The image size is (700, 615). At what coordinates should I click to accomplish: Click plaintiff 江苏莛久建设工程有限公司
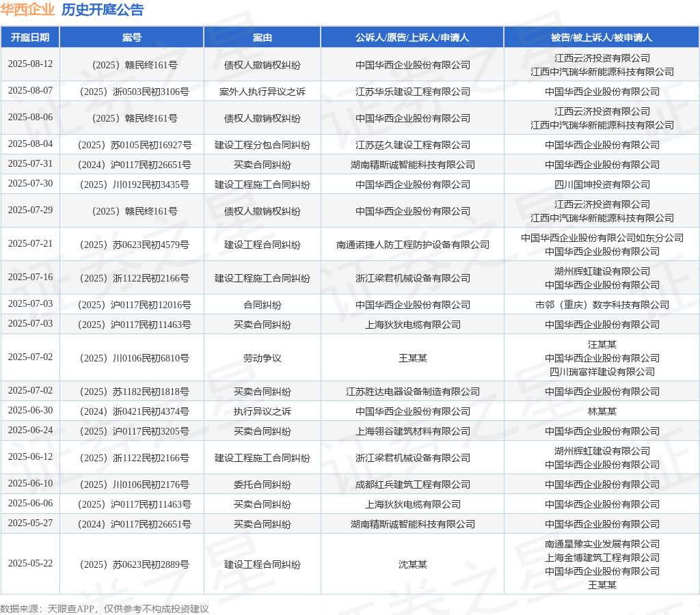pos(412,145)
